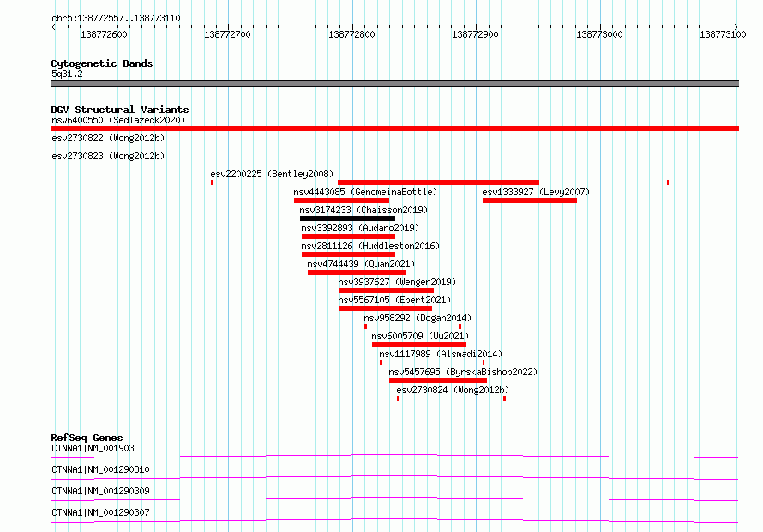763x532 pixels.
Task: Open CTNNA1|NM_001290307 transcript label
Action: (100, 512)
